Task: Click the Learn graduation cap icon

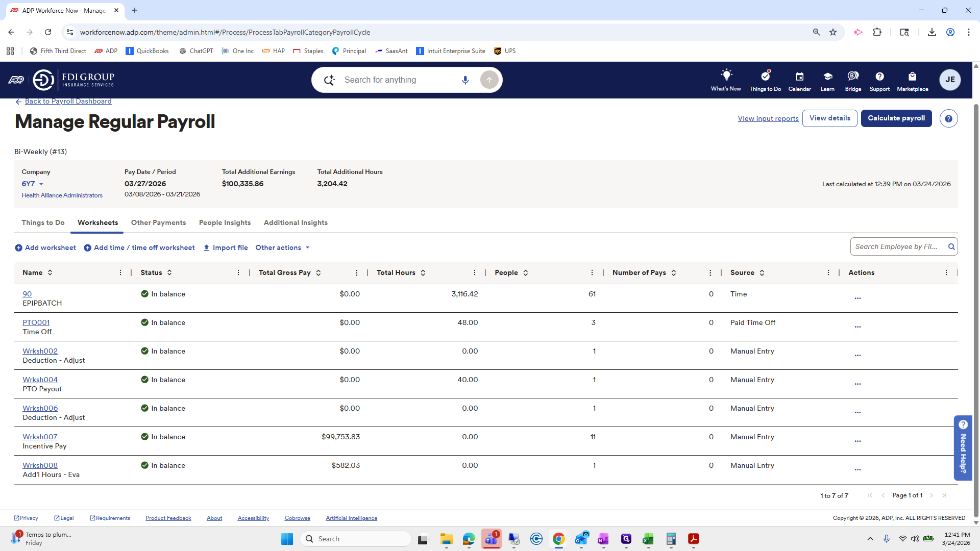Action: (827, 77)
